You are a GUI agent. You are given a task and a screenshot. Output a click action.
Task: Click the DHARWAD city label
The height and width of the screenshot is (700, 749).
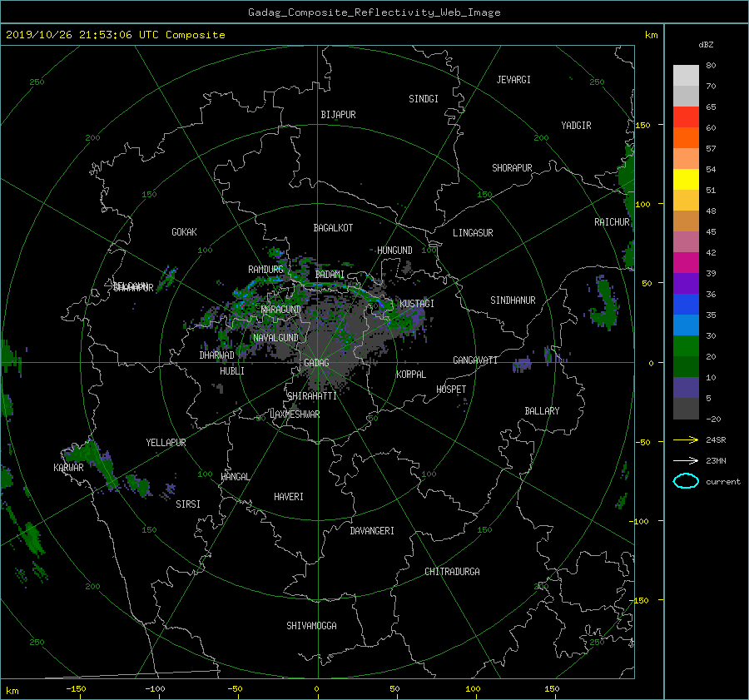pyautogui.click(x=216, y=355)
